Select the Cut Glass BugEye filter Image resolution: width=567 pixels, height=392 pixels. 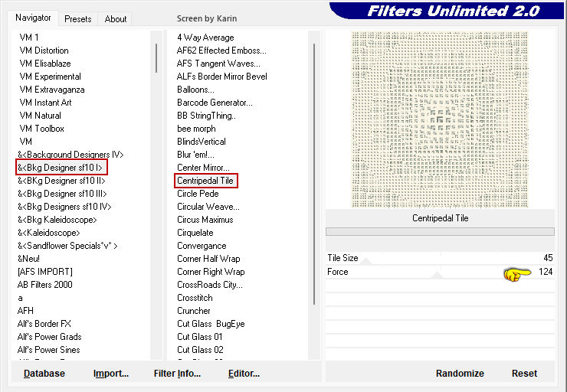point(211,324)
